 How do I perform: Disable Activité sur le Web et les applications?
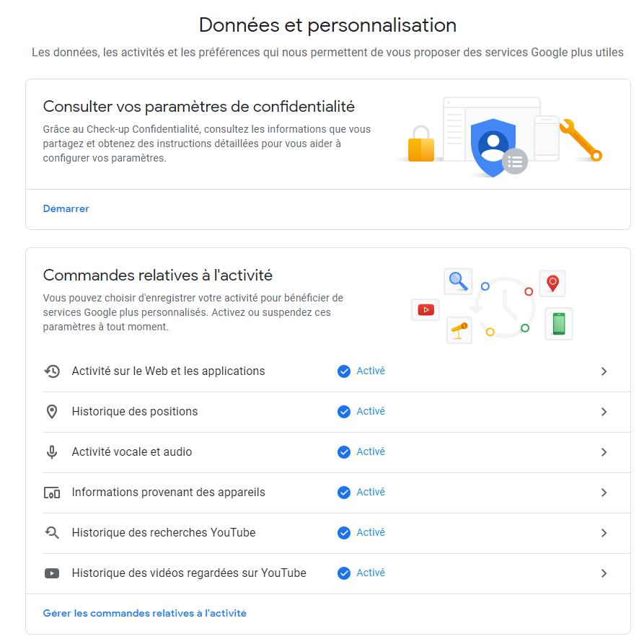click(604, 371)
